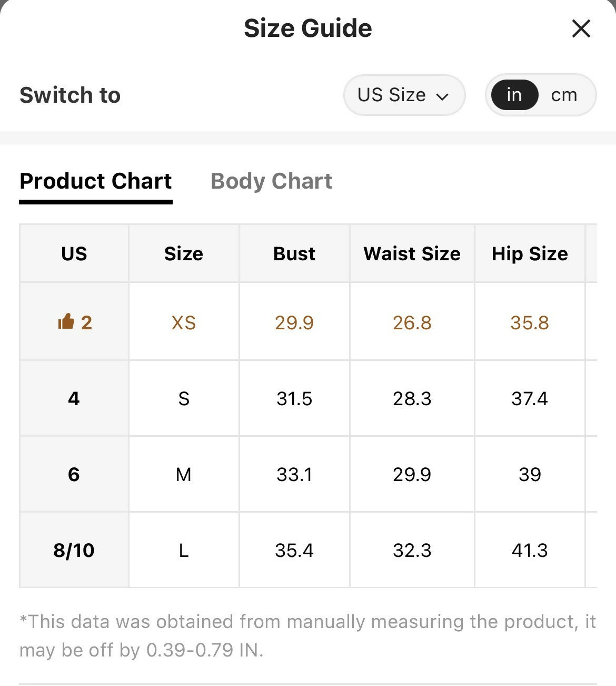Click the Bust column header
This screenshot has width=616, height=686.
[294, 253]
